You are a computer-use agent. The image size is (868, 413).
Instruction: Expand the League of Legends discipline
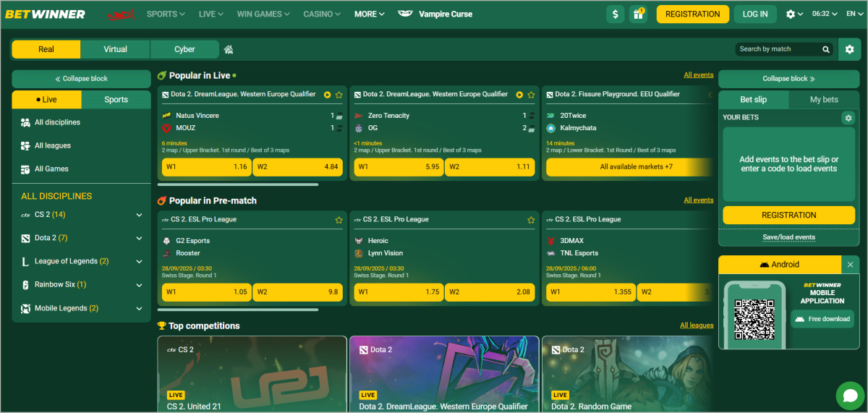139,261
